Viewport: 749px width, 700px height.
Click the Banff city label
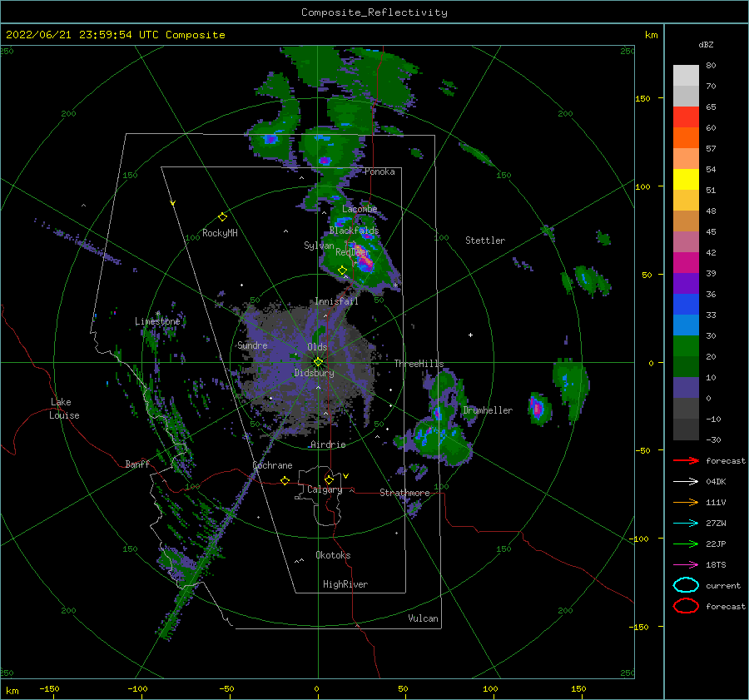coord(137,464)
